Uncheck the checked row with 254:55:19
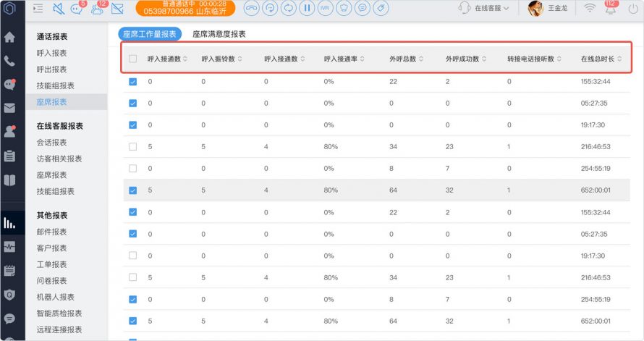Image resolution: width=644 pixels, height=341 pixels. pyautogui.click(x=132, y=299)
